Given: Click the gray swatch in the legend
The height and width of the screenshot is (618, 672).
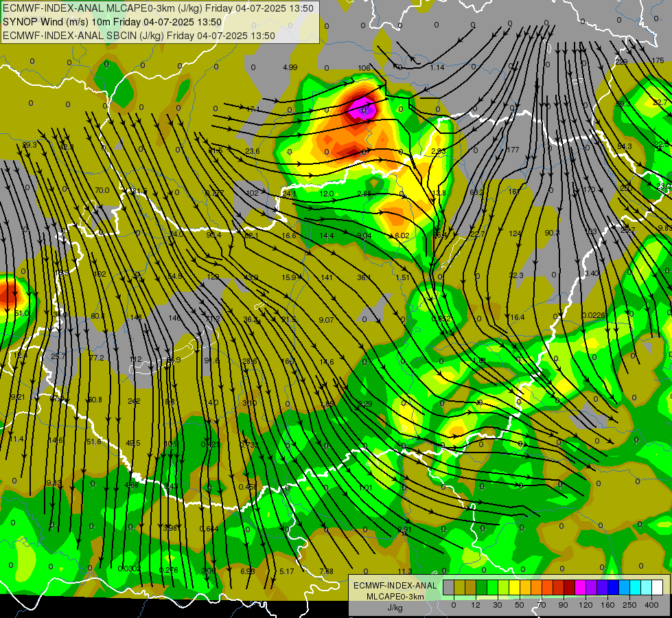Looking at the screenshot, I should [449, 587].
